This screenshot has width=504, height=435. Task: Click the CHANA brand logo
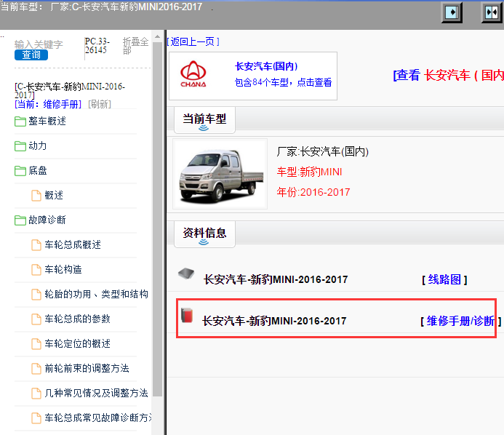point(193,74)
